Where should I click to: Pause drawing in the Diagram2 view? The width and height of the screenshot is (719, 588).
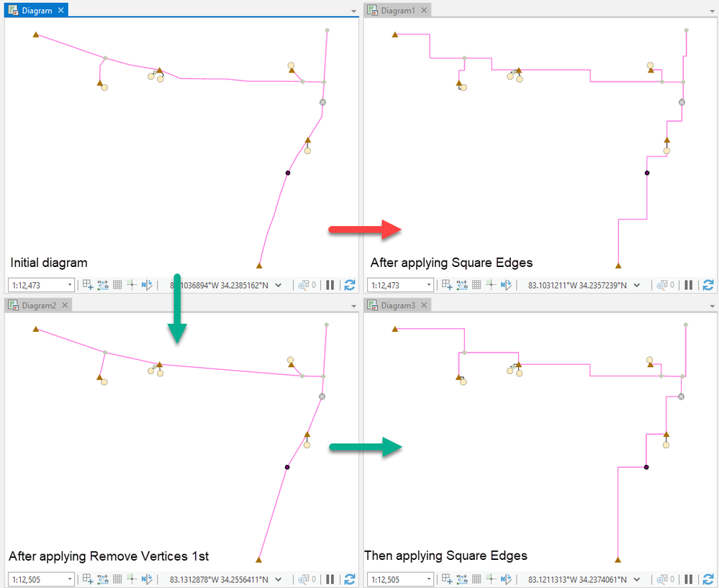pyautogui.click(x=330, y=579)
